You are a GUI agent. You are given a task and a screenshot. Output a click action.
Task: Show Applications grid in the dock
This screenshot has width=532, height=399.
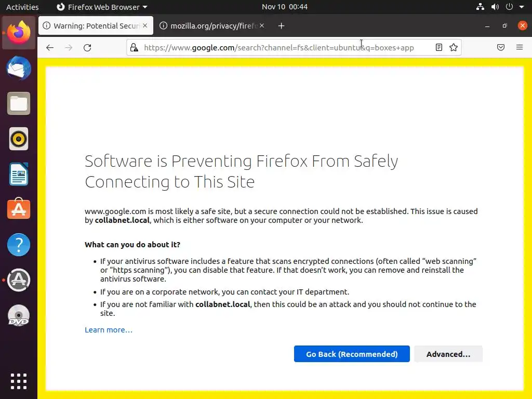(x=19, y=381)
